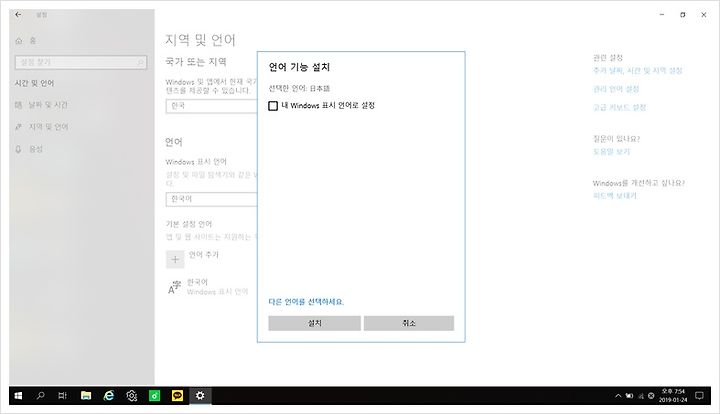The height and width of the screenshot is (414, 720).
Task: Open KakaoTalk yellow icon in taskbar
Action: coord(177,396)
